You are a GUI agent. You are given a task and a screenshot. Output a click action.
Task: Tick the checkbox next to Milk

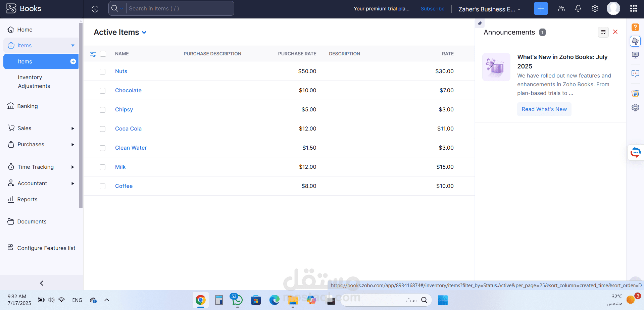tap(103, 167)
